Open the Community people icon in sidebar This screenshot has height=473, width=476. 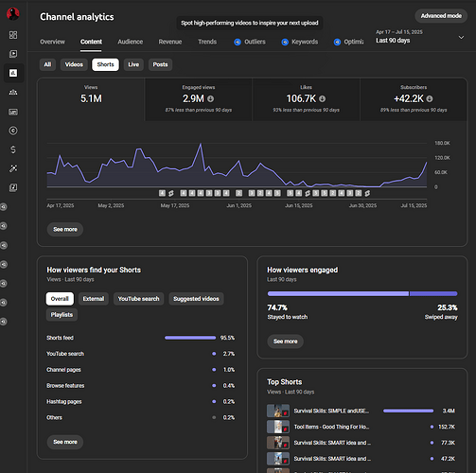tap(13, 93)
